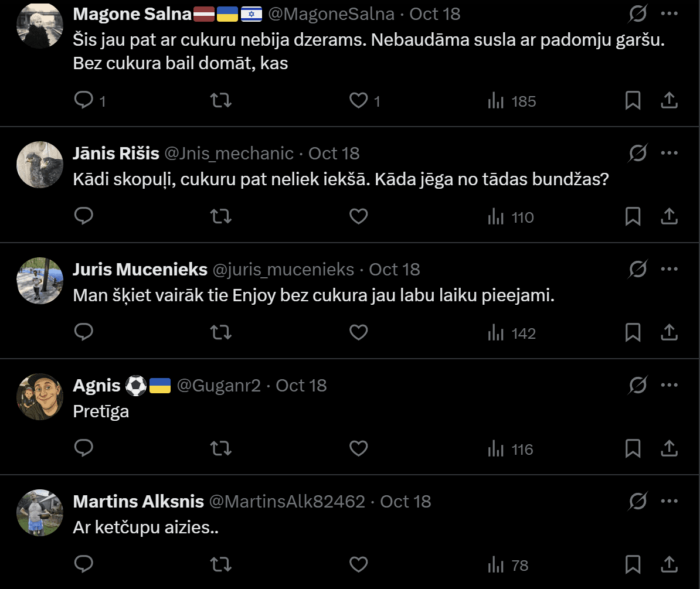Click Agnis's cartoon profile avatar
The height and width of the screenshot is (589, 700).
tap(40, 397)
